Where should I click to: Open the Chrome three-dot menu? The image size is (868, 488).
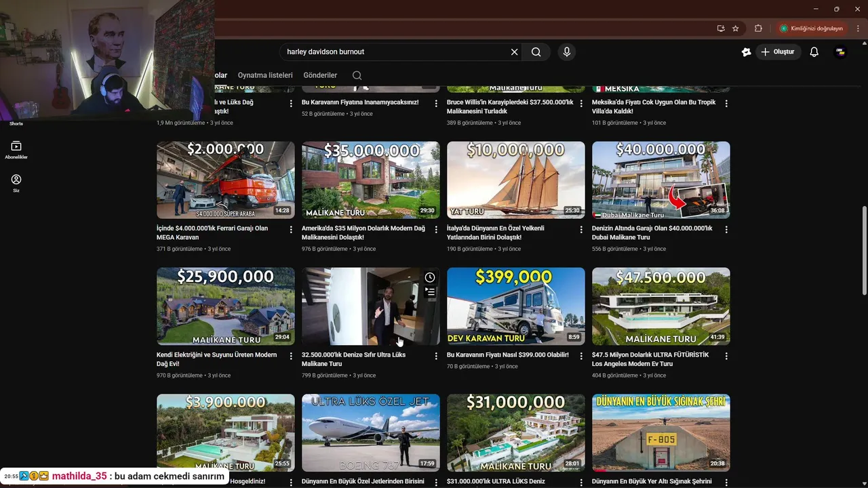click(858, 28)
